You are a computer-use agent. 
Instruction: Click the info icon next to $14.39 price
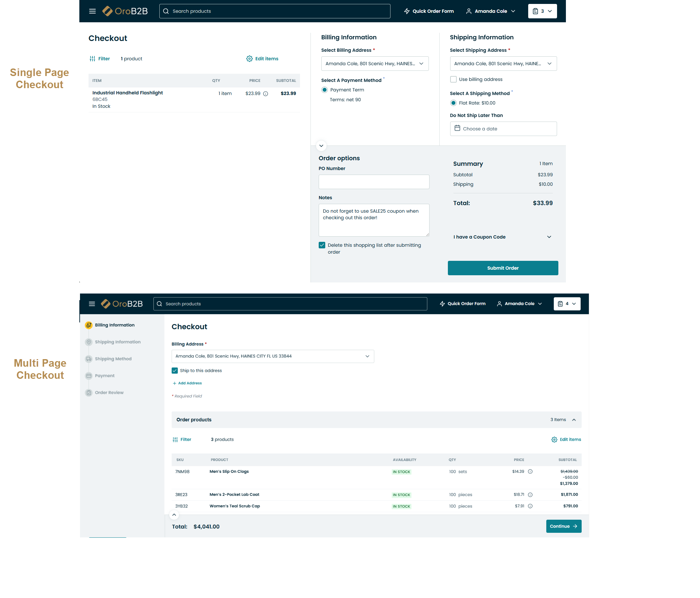(x=530, y=472)
